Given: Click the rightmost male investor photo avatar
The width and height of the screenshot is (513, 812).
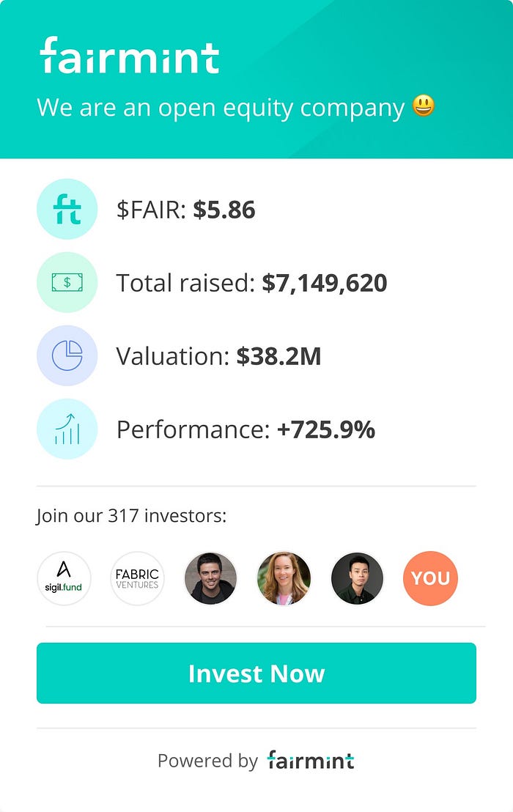Looking at the screenshot, I should (357, 578).
